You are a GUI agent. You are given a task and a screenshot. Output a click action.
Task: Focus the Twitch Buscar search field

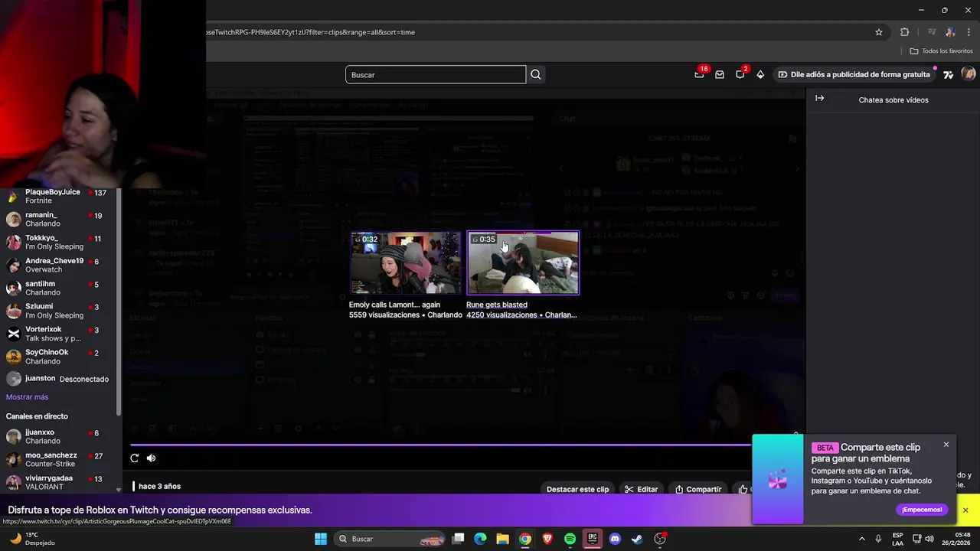[x=436, y=74]
